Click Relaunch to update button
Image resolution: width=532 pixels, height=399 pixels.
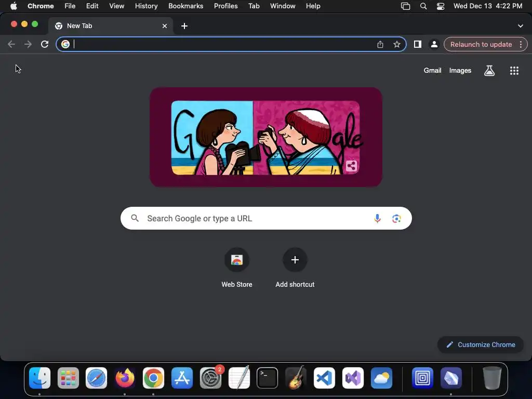[481, 45]
